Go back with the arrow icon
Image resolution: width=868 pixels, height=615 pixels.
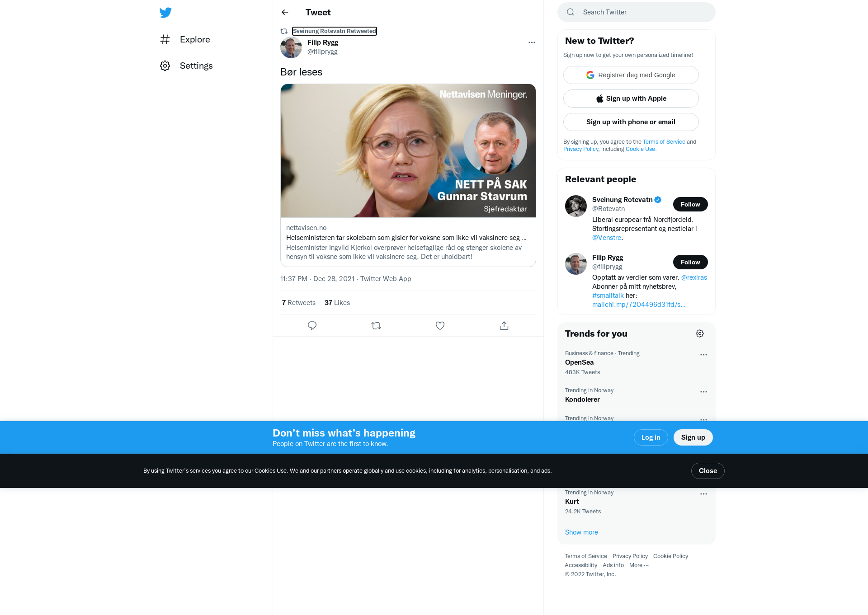click(x=285, y=12)
